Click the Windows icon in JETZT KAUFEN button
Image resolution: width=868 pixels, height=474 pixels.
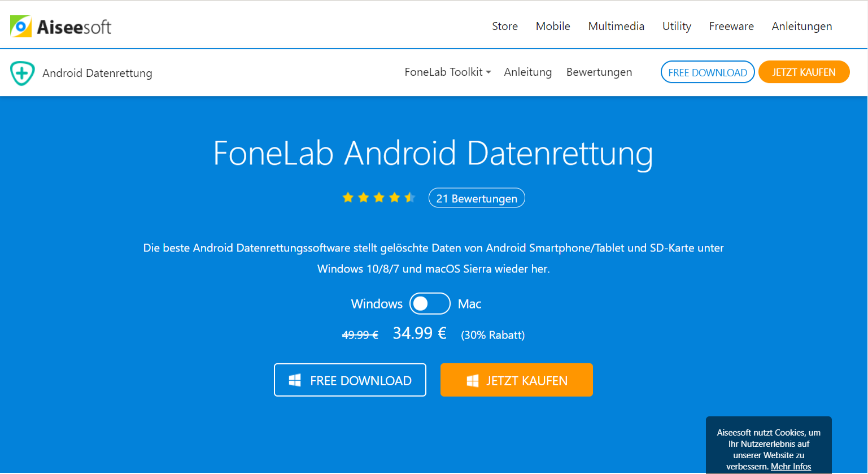click(x=473, y=380)
